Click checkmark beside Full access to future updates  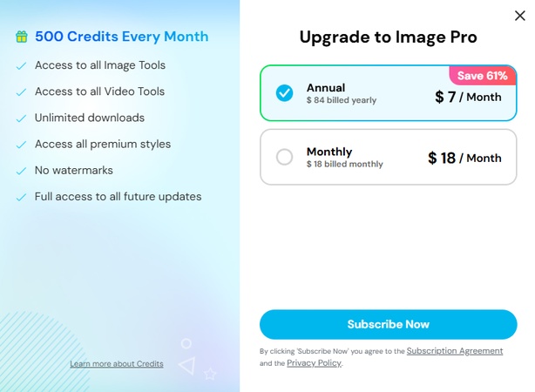(x=21, y=197)
